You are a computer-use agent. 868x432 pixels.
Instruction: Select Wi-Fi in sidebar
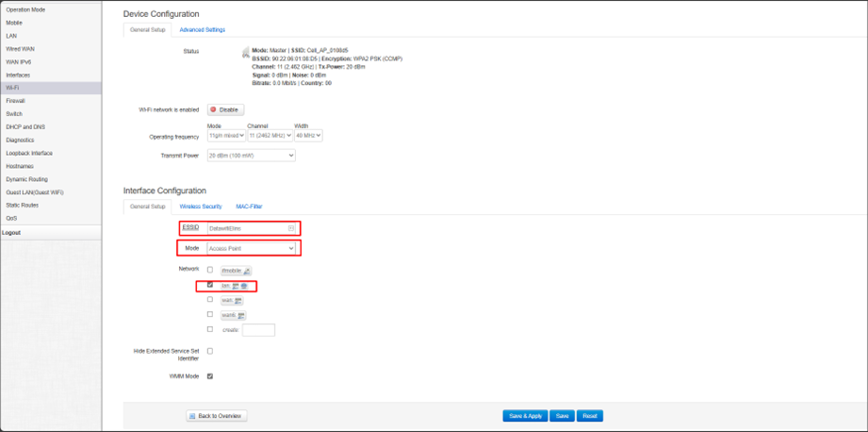coord(51,88)
